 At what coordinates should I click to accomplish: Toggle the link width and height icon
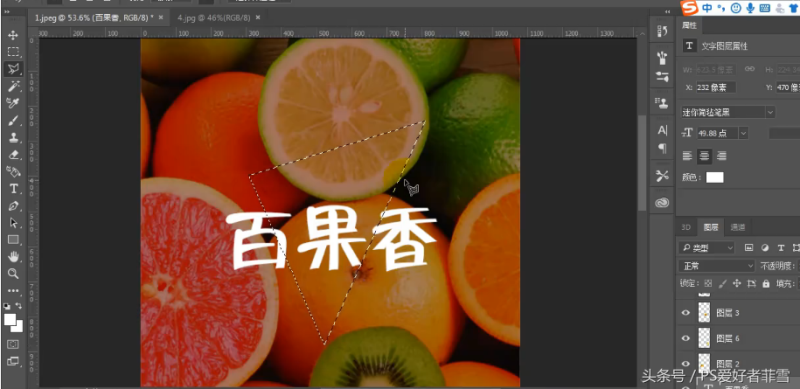click(749, 69)
